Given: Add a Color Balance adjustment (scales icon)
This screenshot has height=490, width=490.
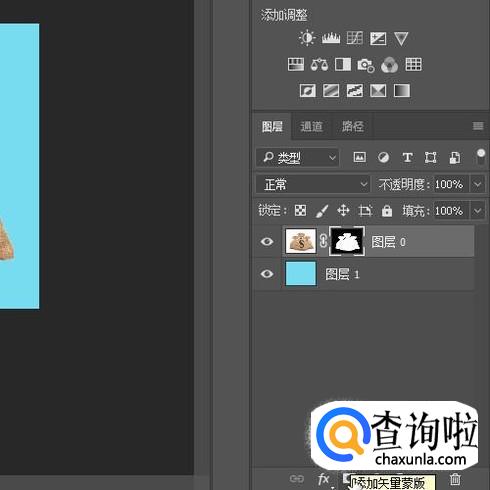Looking at the screenshot, I should click(319, 65).
